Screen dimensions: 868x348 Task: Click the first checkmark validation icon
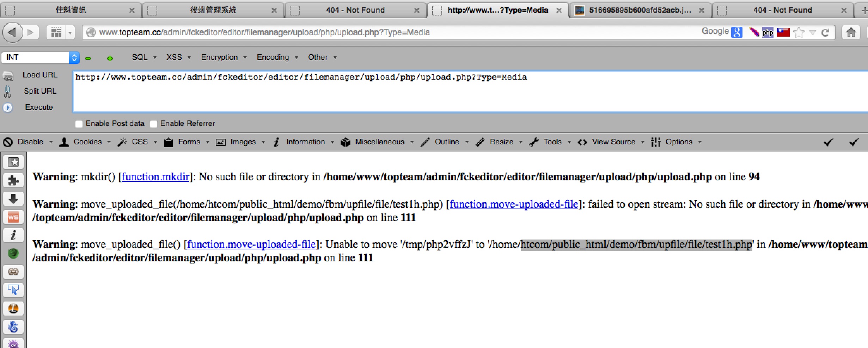coord(829,142)
